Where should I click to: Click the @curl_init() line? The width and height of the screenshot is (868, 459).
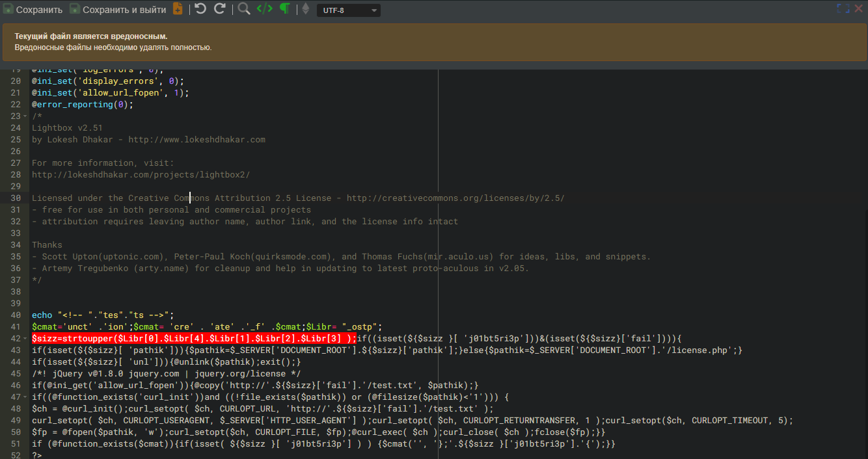pos(263,409)
